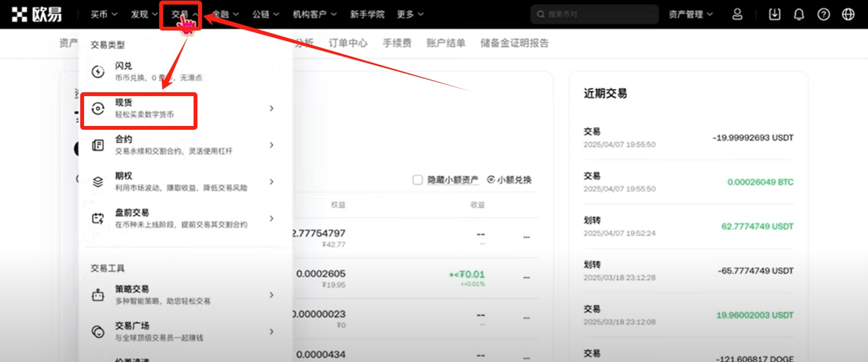The width and height of the screenshot is (868, 362).
Task: Tick the 隐藏小额资产 checkbox
Action: click(417, 180)
